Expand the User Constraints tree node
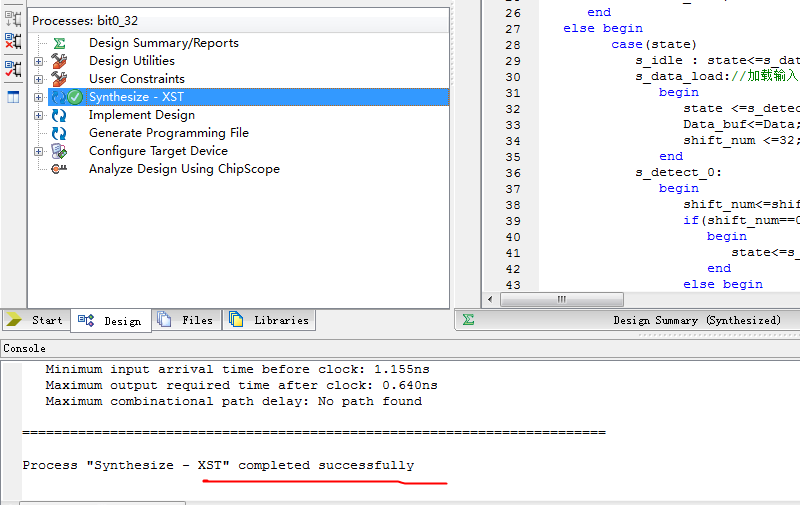The height and width of the screenshot is (505, 800). [39, 79]
